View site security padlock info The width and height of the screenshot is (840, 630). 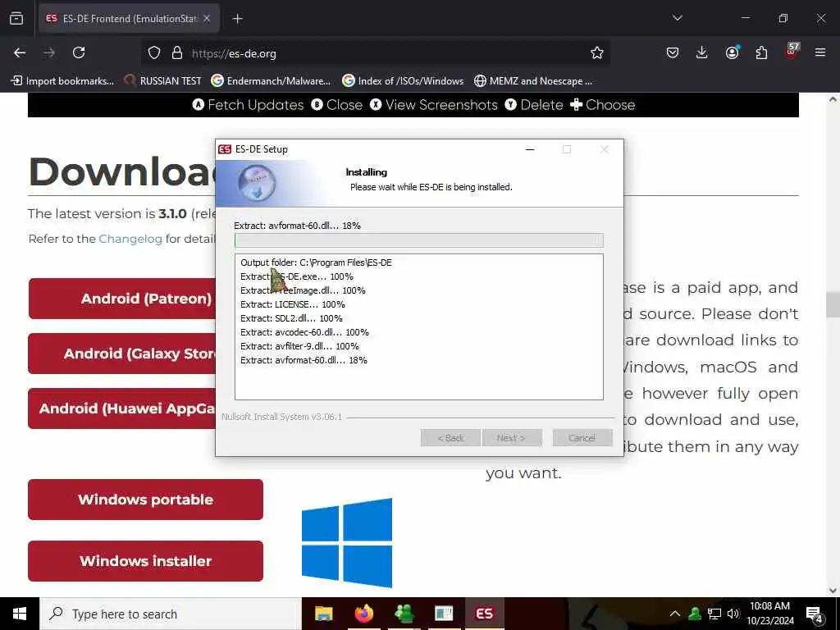177,53
